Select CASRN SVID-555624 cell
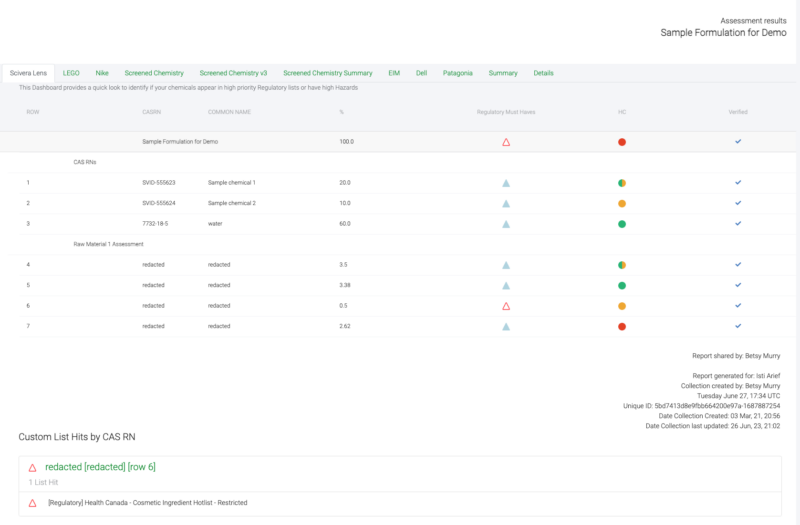 tap(159, 203)
